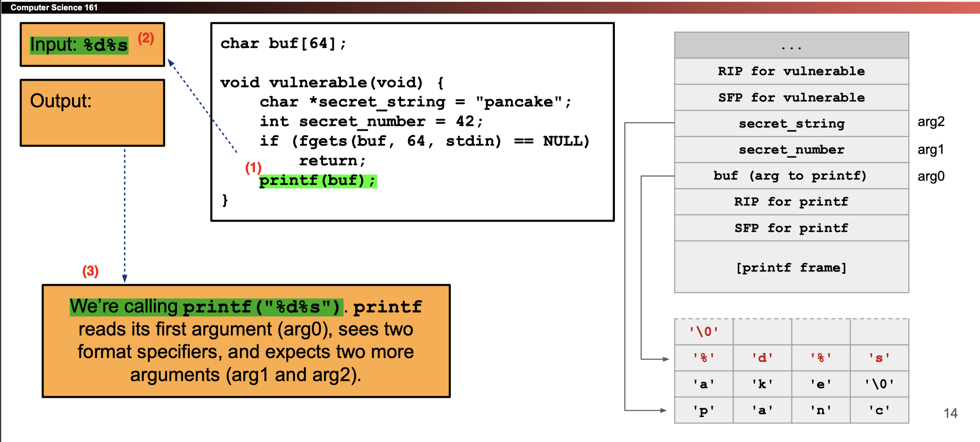This screenshot has width=980, height=442.
Task: Select the secret_number stack row
Action: [x=791, y=150]
